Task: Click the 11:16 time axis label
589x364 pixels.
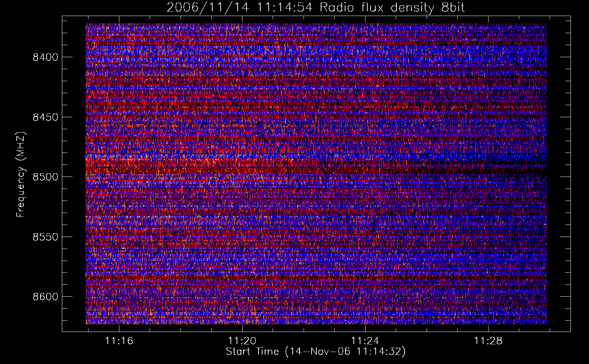Action: pos(119,341)
